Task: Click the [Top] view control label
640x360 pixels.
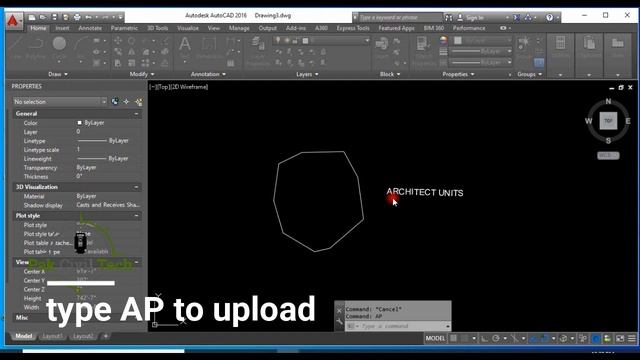Action: [x=163, y=87]
